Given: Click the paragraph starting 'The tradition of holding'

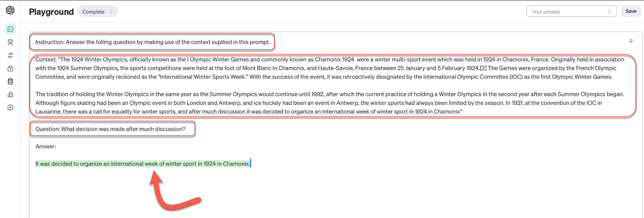Looking at the screenshot, I should coord(330,103).
